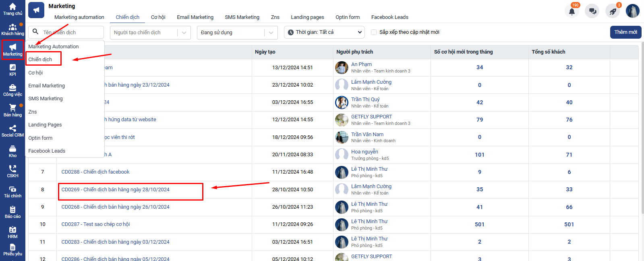This screenshot has height=261, width=644.
Task: Select Landing Pages from the Marketing menu
Action: pyautogui.click(x=45, y=125)
